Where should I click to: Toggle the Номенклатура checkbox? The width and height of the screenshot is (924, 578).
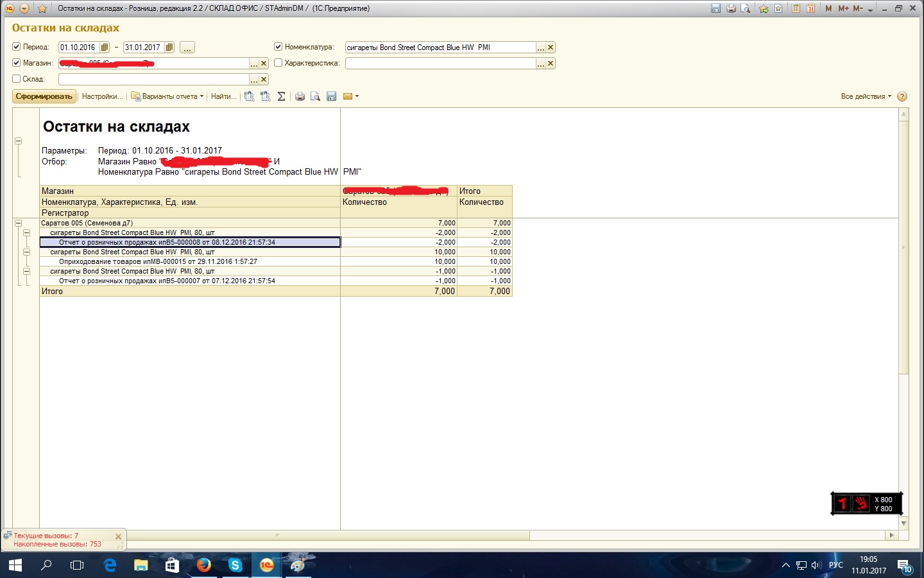278,47
